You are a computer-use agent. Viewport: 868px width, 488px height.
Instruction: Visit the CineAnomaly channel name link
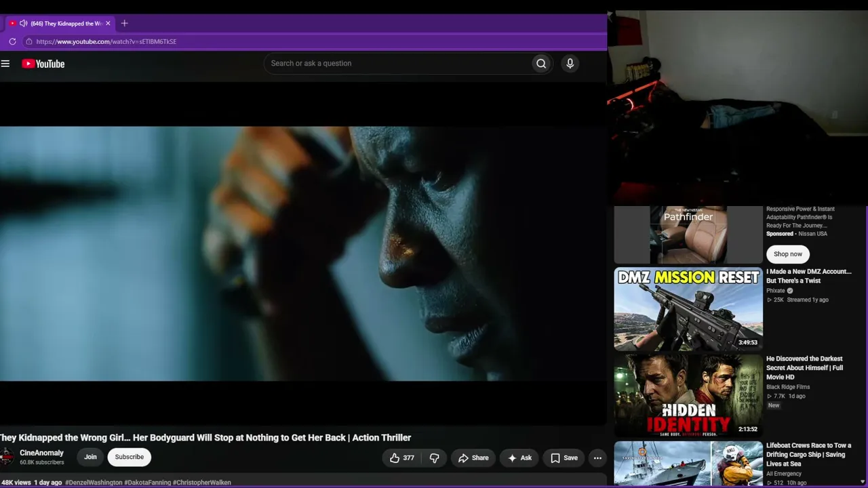click(x=41, y=453)
